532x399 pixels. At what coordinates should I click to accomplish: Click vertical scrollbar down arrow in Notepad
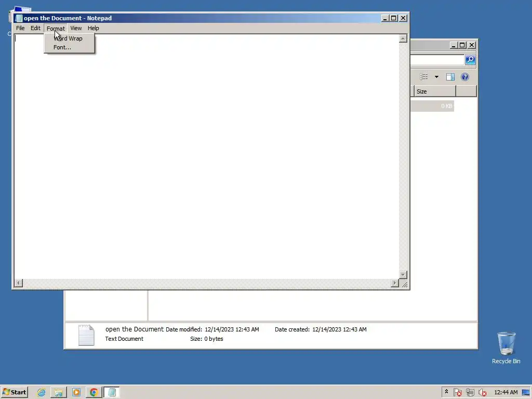pyautogui.click(x=403, y=274)
